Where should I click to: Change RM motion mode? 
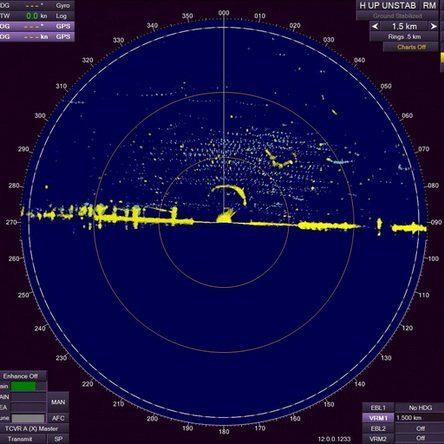click(x=430, y=6)
